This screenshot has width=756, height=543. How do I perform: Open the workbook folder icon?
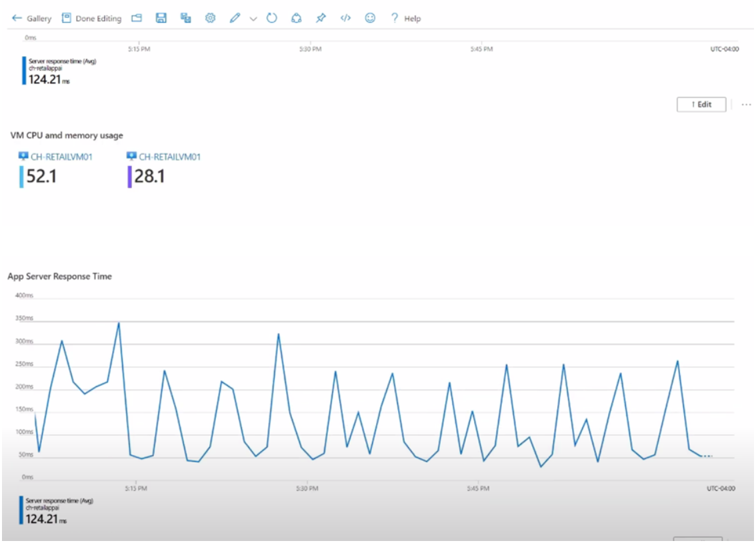pyautogui.click(x=137, y=18)
